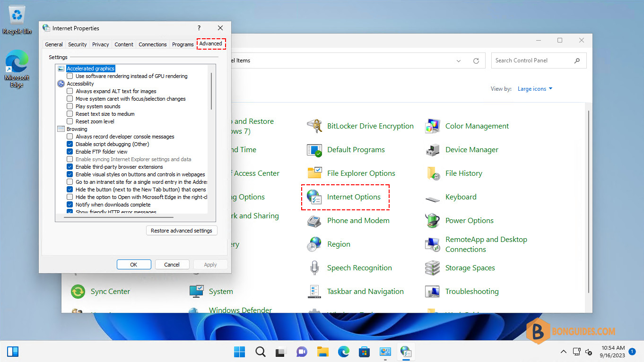Check Play system sounds
The height and width of the screenshot is (362, 644).
click(70, 106)
